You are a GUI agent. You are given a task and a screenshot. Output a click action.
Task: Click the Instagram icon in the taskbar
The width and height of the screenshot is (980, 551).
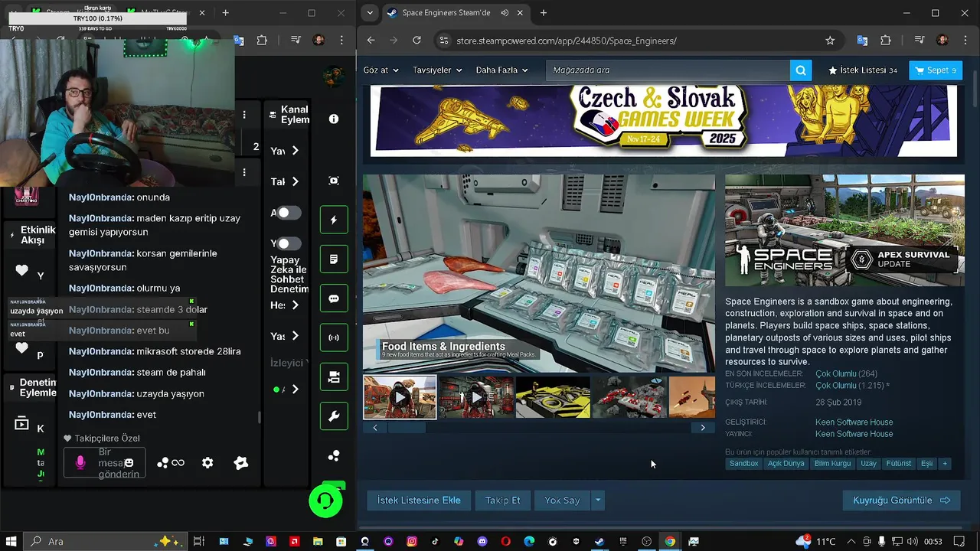[x=412, y=541]
